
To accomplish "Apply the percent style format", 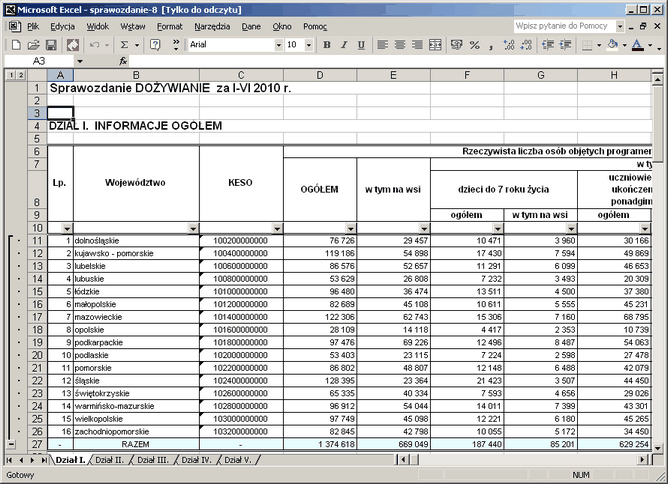I will [475, 45].
